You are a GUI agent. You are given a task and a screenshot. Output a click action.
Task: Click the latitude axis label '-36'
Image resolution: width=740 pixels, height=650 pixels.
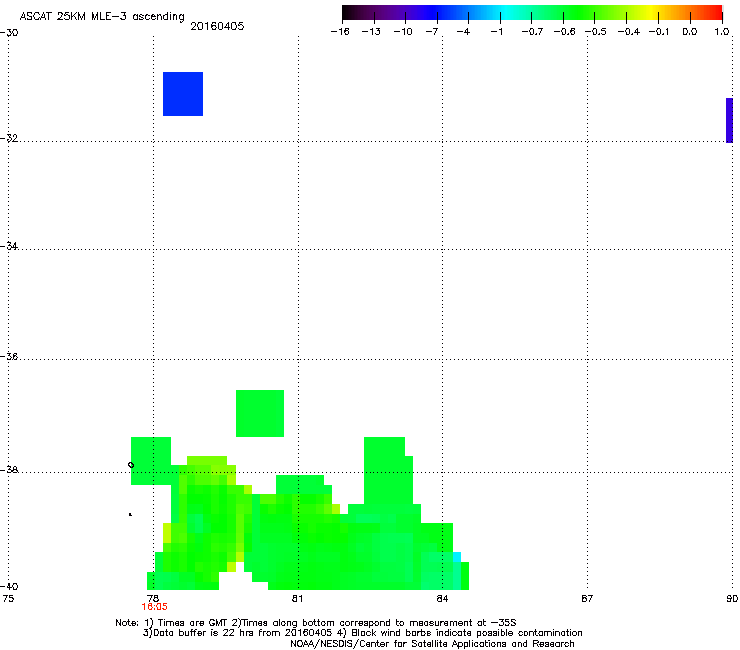(x=9, y=356)
